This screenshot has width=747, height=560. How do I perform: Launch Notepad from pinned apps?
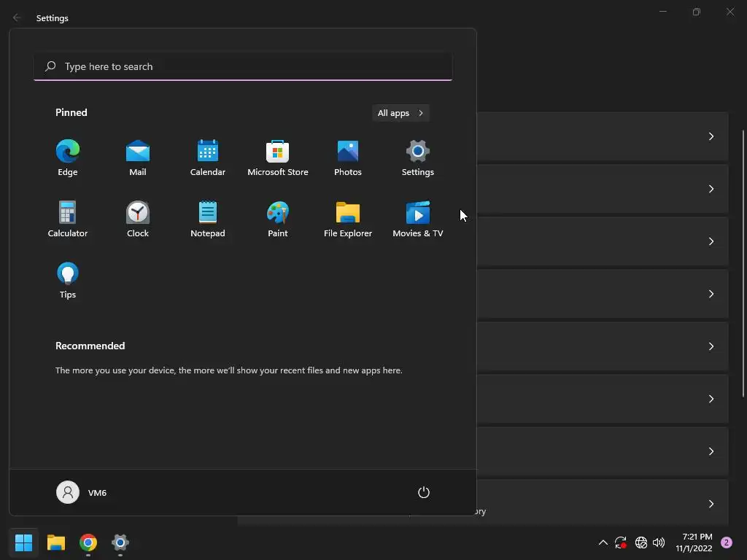tap(208, 219)
